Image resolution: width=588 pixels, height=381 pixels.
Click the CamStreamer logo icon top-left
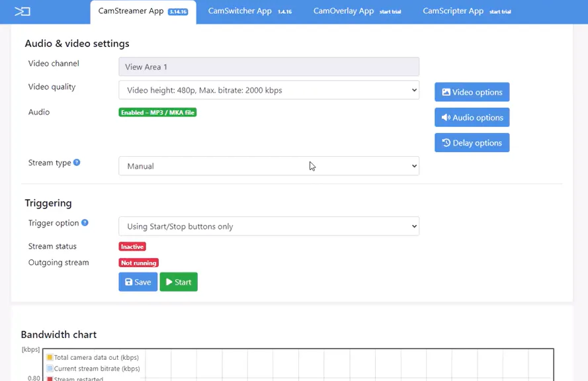(22, 12)
